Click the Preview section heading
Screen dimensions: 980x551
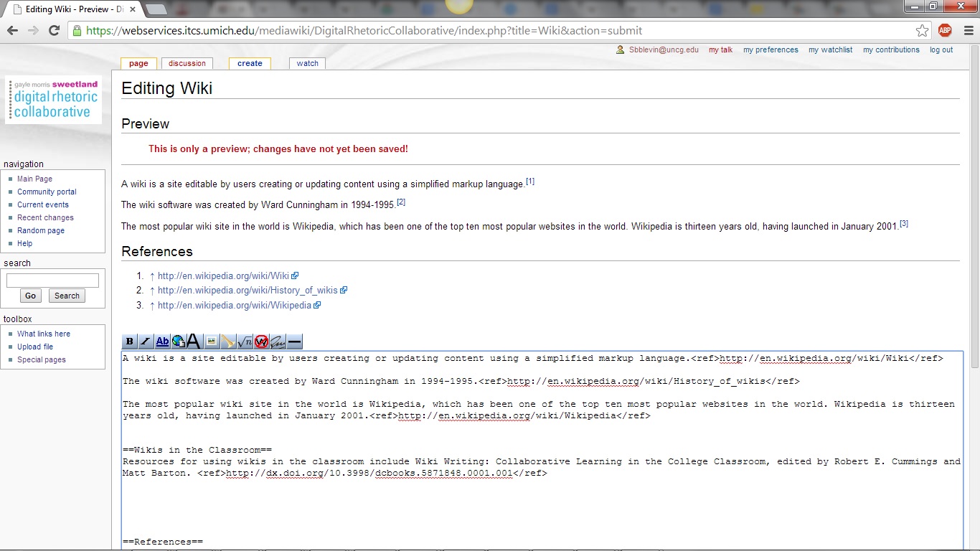point(146,124)
